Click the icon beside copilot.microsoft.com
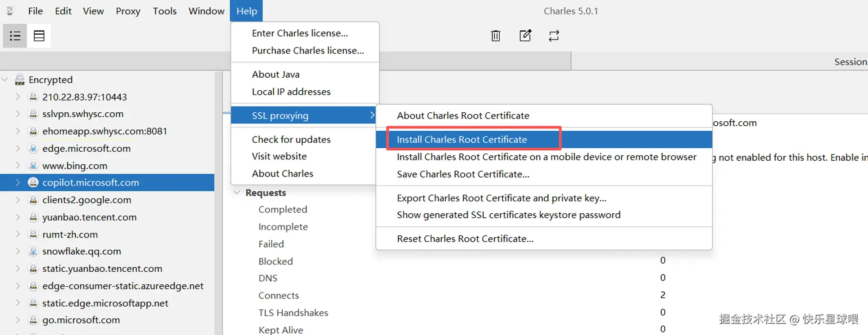 click(33, 182)
